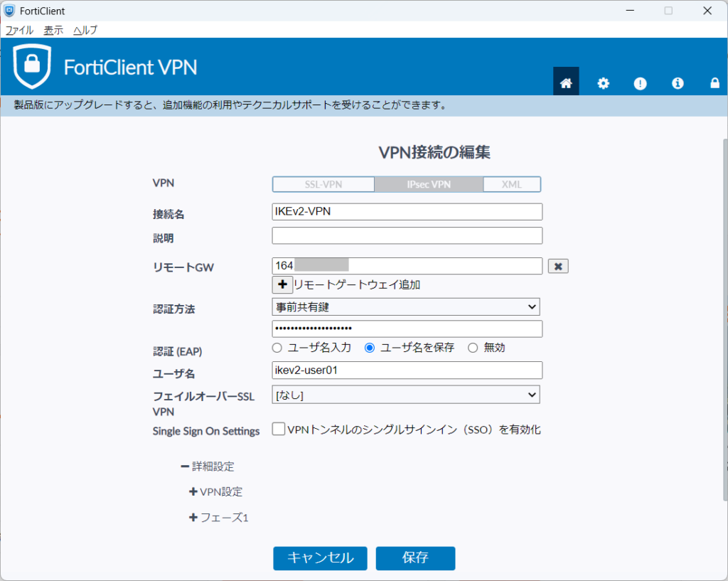Click the リモートGW address field

coord(407,266)
